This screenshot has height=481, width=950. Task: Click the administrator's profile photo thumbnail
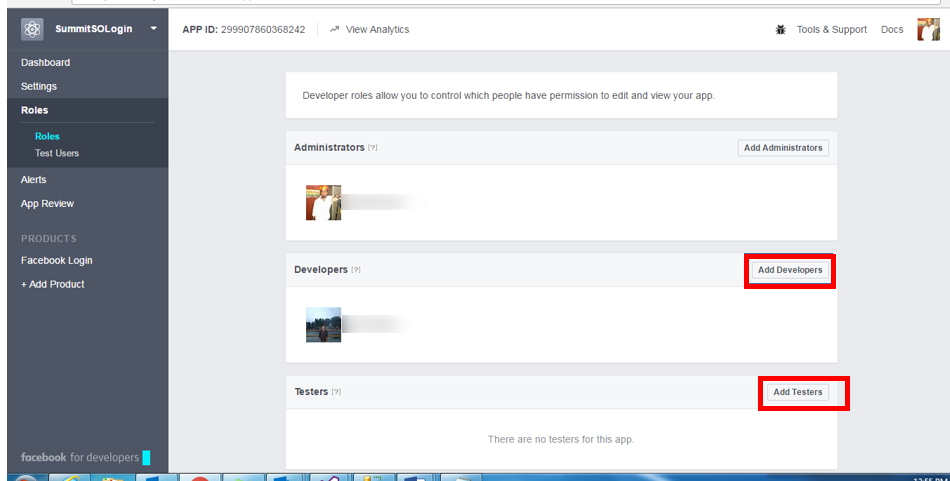point(323,203)
